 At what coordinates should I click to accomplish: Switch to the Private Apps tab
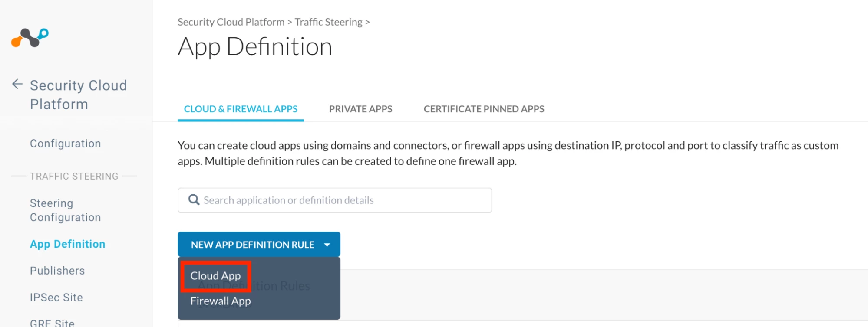[360, 109]
